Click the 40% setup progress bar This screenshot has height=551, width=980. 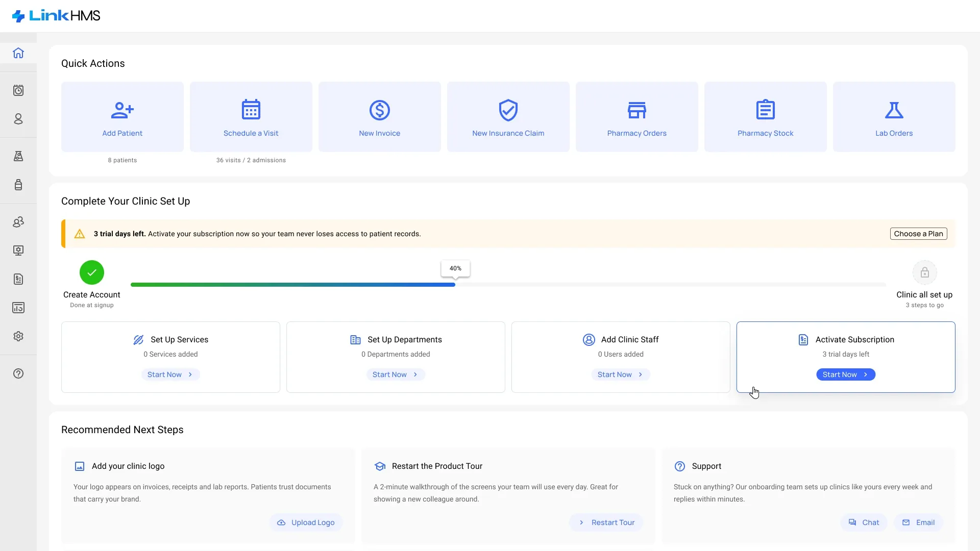[x=508, y=285]
